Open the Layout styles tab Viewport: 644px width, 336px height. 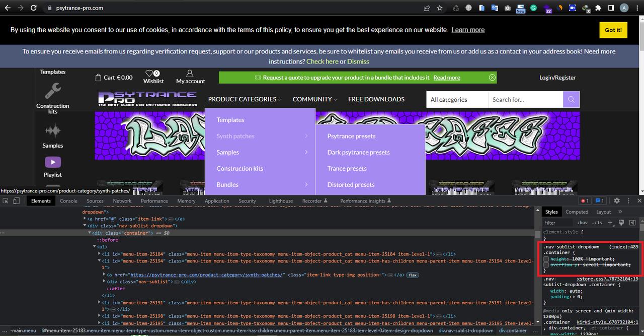tap(603, 212)
